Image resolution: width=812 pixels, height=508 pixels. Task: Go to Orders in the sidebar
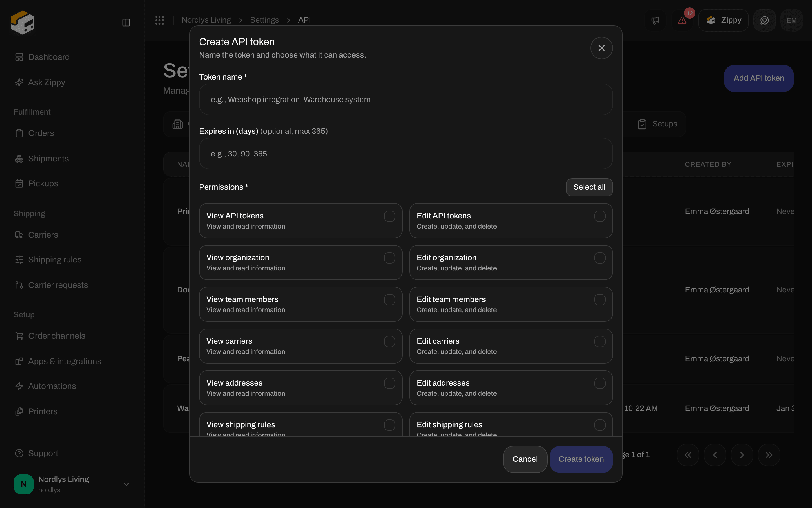pos(72,133)
